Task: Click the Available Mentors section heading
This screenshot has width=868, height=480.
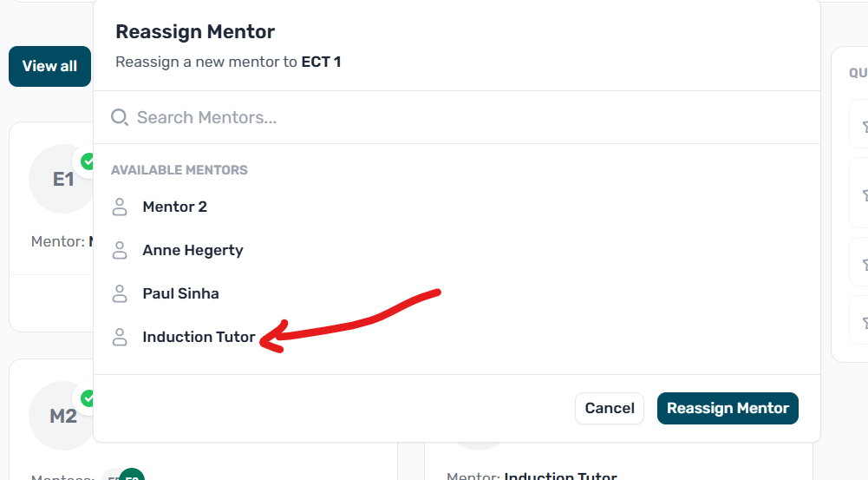Action: pyautogui.click(x=179, y=170)
